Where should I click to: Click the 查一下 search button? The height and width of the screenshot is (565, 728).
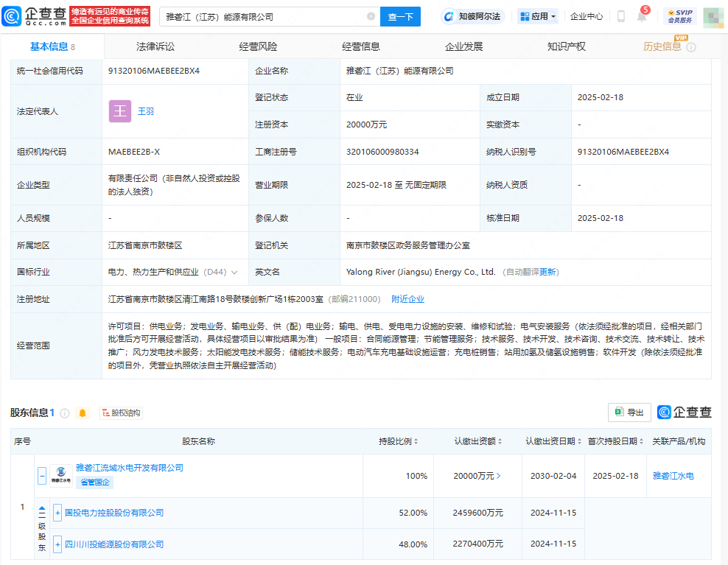[400, 17]
